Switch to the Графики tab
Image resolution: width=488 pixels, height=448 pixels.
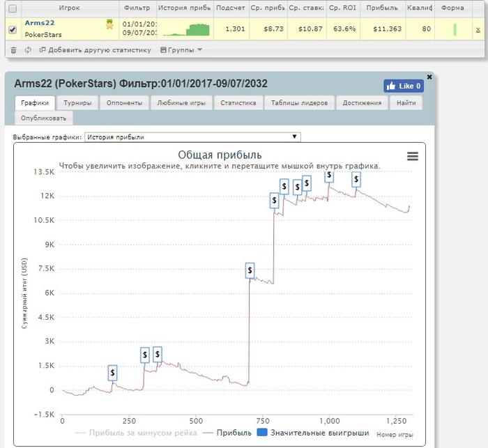click(35, 103)
